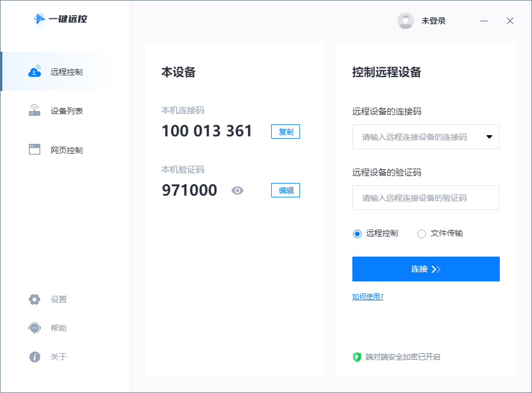Screen dimensions: 532x393
Task: Open the dropdown beside the connection code field
Action: (x=489, y=136)
